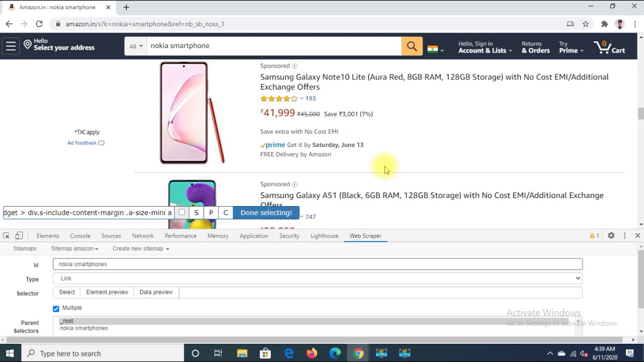Image resolution: width=644 pixels, height=362 pixels.
Task: Click the Element preview button
Action: [x=107, y=292]
